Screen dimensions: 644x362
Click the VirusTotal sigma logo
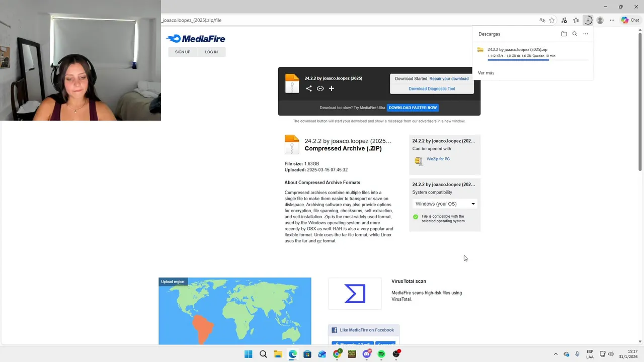pyautogui.click(x=355, y=294)
